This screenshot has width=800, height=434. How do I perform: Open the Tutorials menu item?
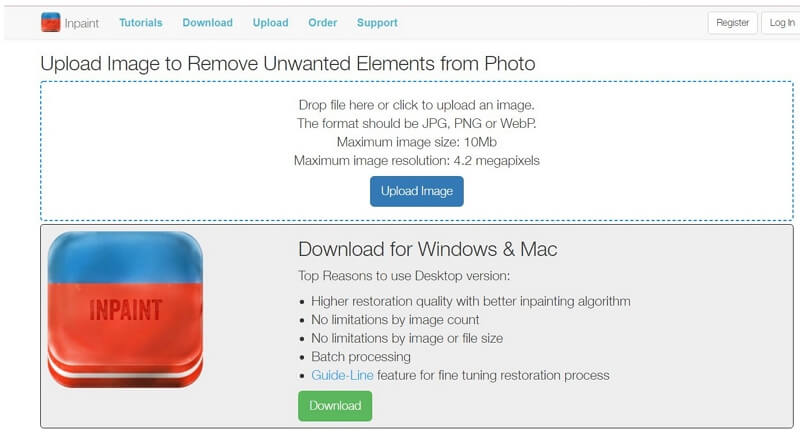[141, 22]
